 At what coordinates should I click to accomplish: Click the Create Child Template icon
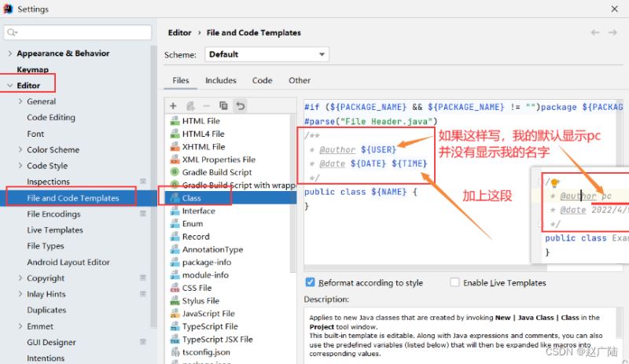[x=190, y=106]
